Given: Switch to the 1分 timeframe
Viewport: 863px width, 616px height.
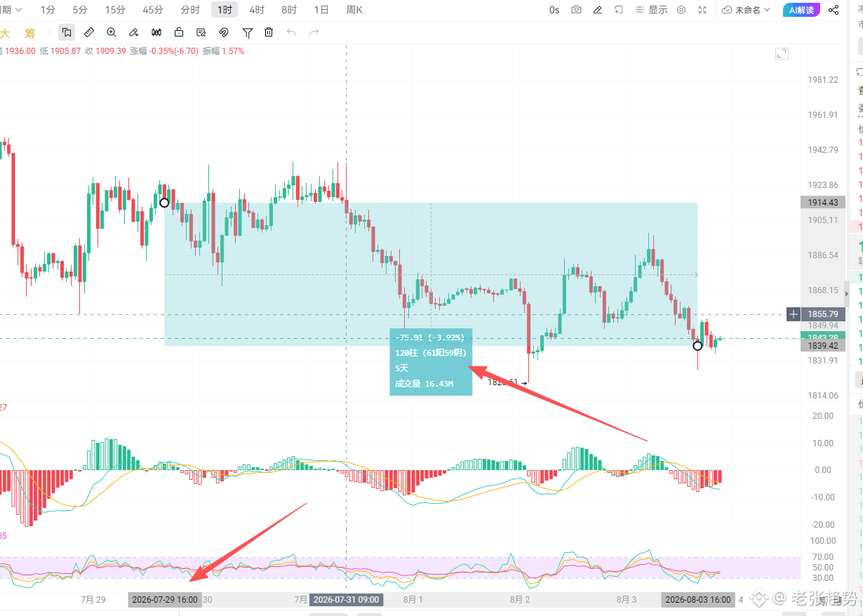Looking at the screenshot, I should 48,10.
